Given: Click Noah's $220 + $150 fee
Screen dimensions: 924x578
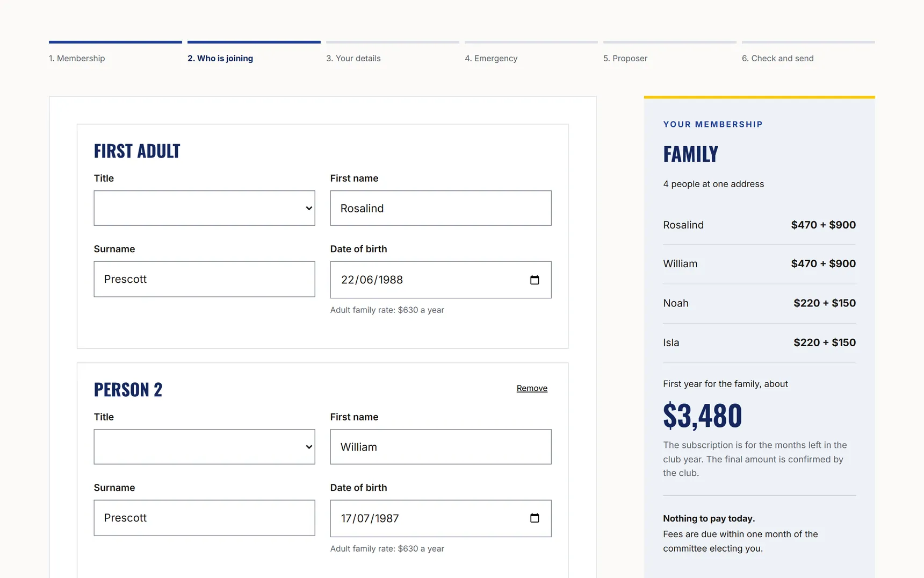Looking at the screenshot, I should pyautogui.click(x=825, y=303).
